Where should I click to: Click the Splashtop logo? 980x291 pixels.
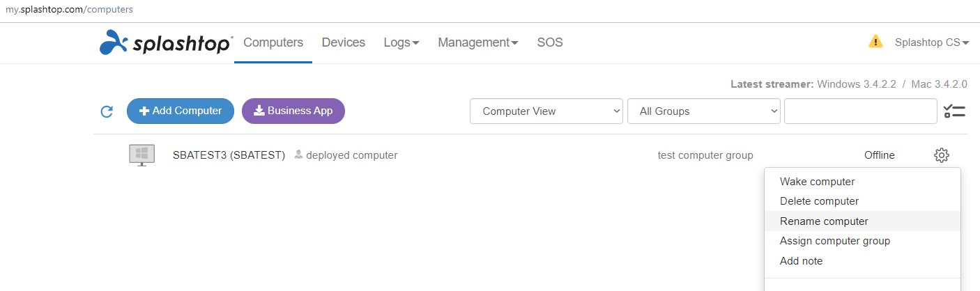pos(166,42)
